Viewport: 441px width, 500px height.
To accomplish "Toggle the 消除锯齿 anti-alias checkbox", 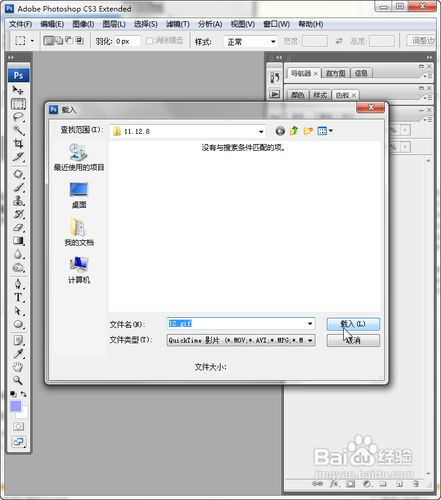I will (149, 41).
